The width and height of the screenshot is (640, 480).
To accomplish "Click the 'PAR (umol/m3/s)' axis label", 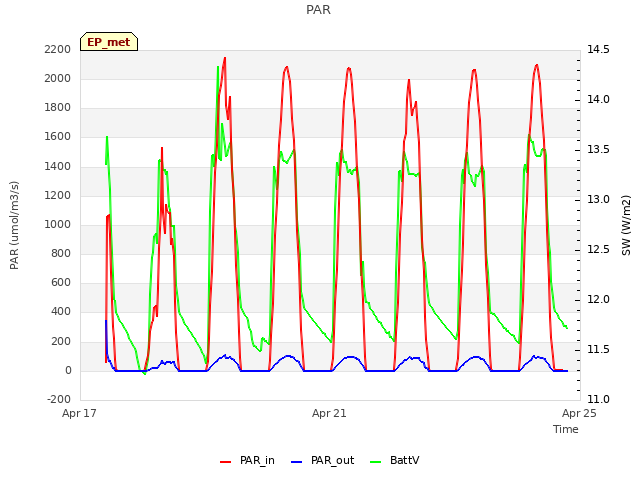I will (x=14, y=225).
